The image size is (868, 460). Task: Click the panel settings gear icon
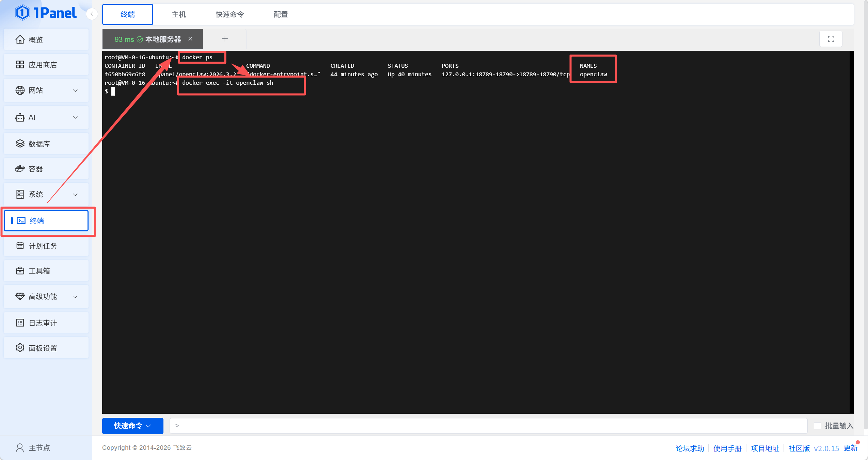(x=20, y=348)
